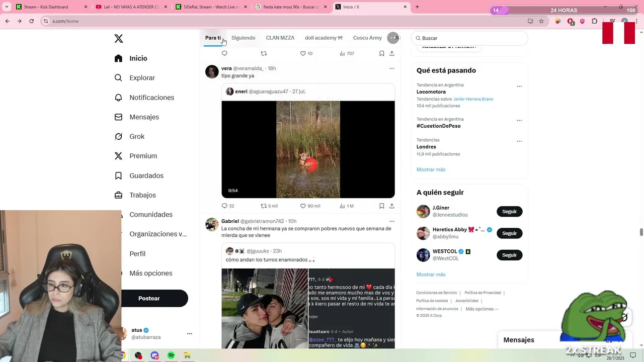644x362 pixels.
Task: Open account menu next to atus
Action: pyautogui.click(x=190, y=333)
